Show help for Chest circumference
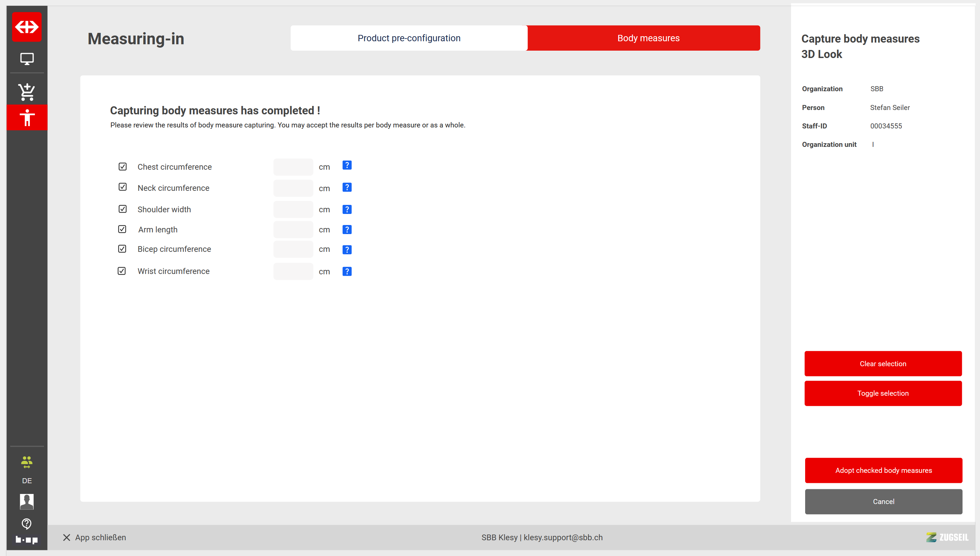This screenshot has width=980, height=556. coord(347,165)
